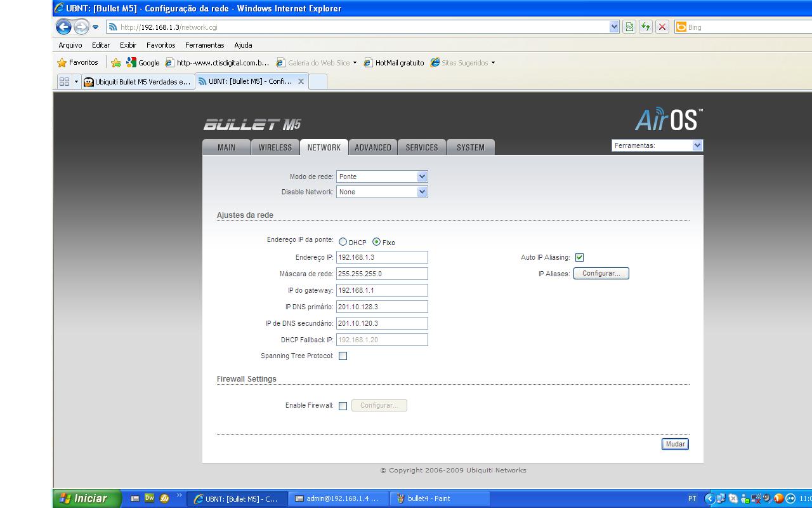Click the Quick Tabs grid icon

[64, 81]
